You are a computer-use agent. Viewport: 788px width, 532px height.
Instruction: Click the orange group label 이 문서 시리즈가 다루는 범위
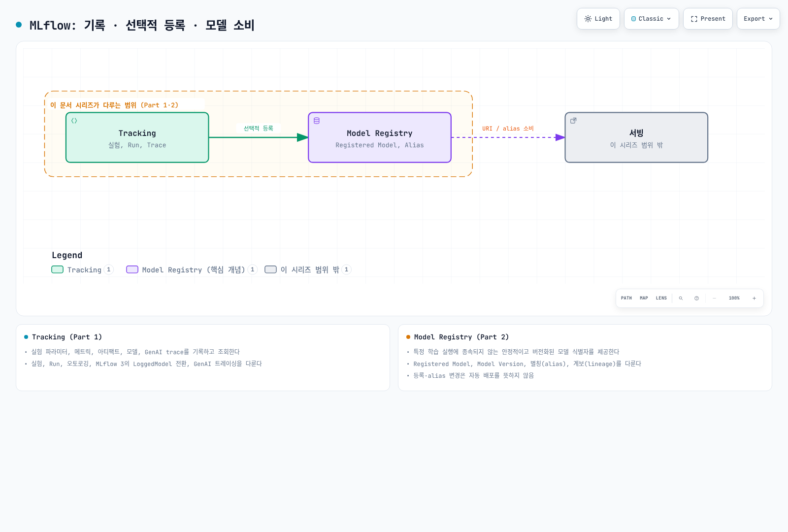point(114,105)
